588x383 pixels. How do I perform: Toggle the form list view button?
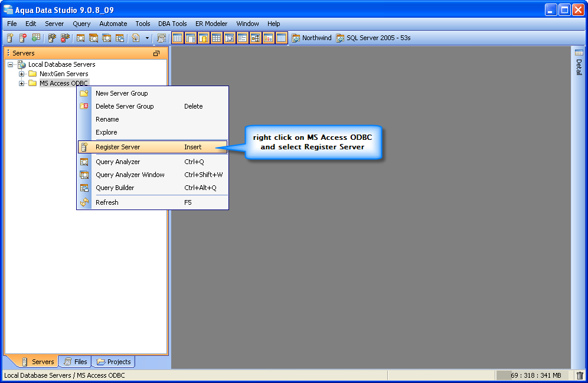pos(242,38)
